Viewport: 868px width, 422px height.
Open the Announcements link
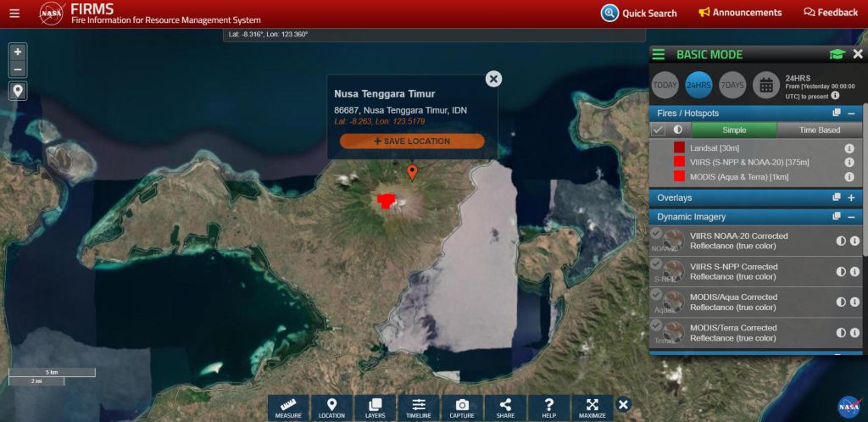coord(740,13)
